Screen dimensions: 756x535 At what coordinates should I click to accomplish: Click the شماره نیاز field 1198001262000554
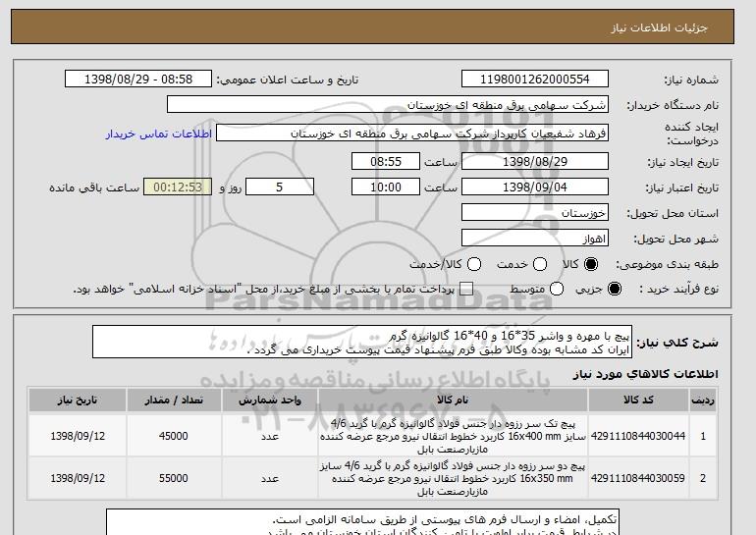(535, 80)
